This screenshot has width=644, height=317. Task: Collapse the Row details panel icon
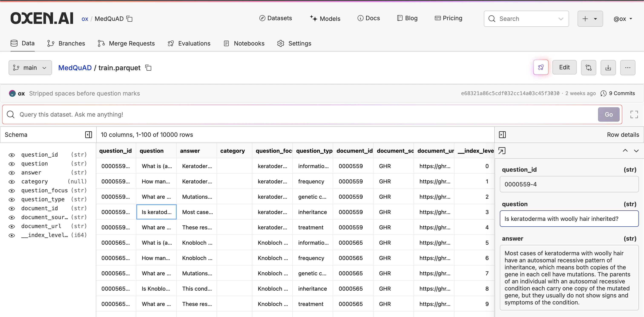[502, 135]
